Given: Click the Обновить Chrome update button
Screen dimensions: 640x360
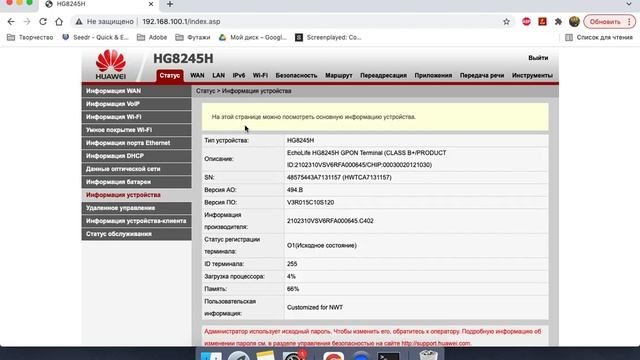Looking at the screenshot, I should (x=605, y=22).
